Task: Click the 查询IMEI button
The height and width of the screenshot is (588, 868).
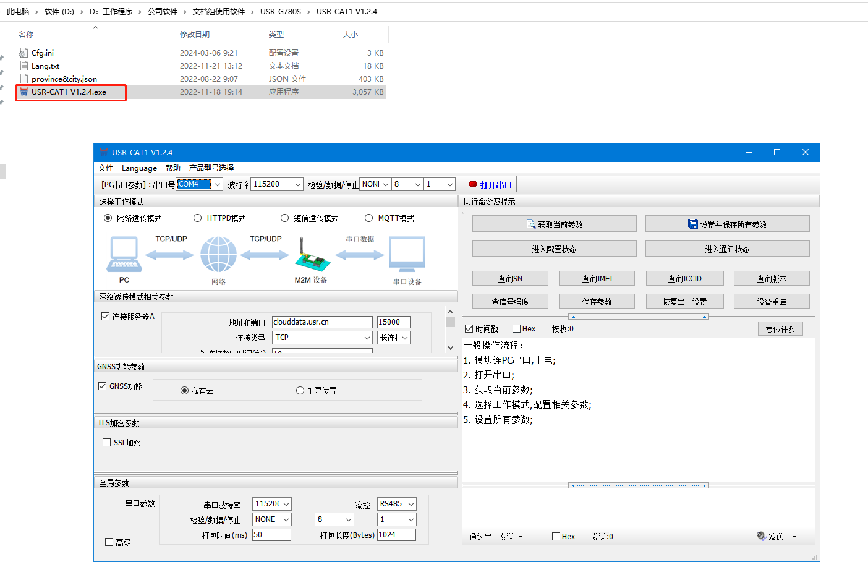Action: click(x=597, y=279)
